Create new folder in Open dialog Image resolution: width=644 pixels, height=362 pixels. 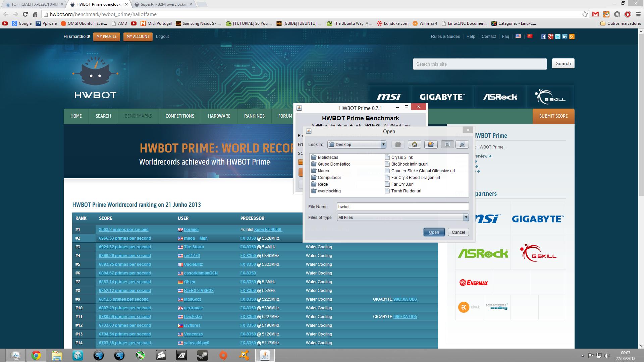click(431, 144)
